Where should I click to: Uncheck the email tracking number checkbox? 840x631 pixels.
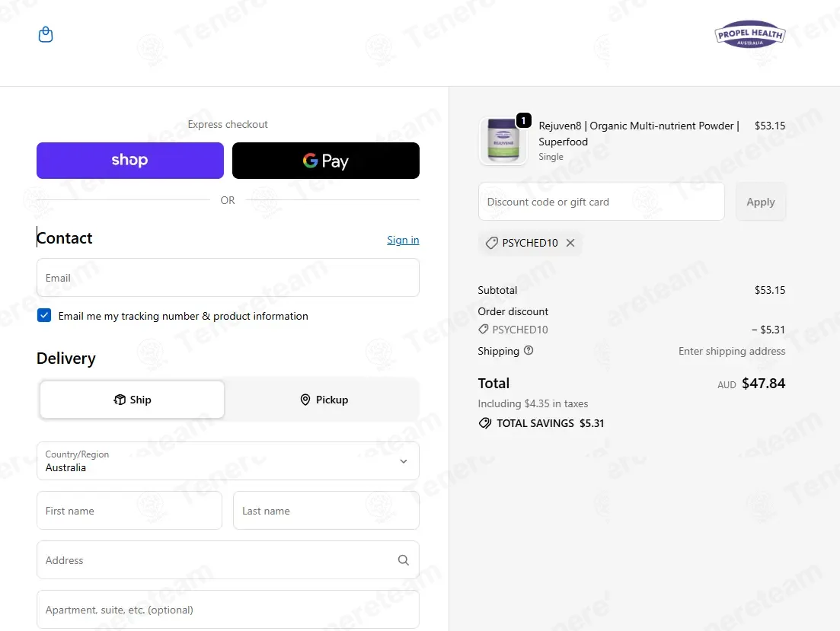[x=44, y=315]
